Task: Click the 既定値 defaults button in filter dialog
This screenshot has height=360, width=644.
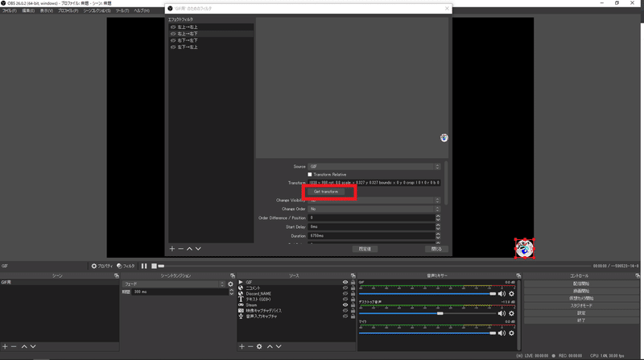Action: [x=365, y=249]
